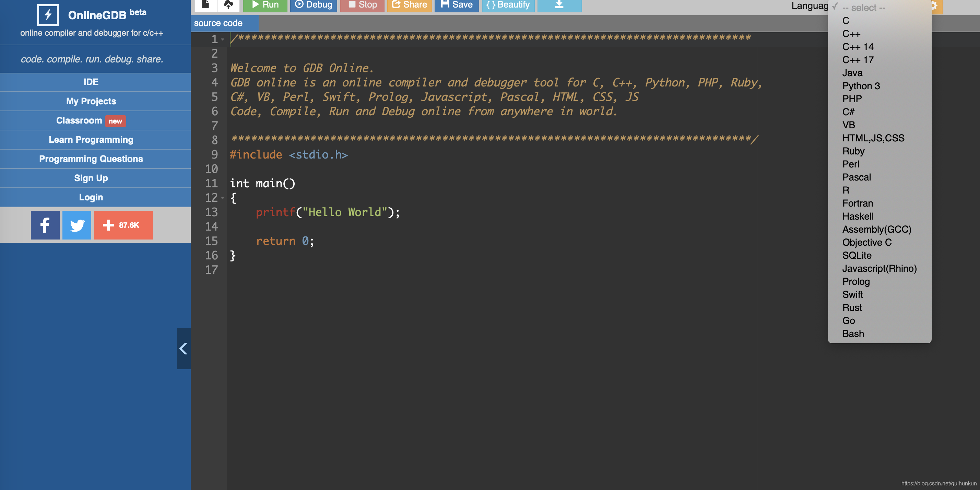The width and height of the screenshot is (980, 490).
Task: Pick Rust from the language options
Action: click(852, 307)
